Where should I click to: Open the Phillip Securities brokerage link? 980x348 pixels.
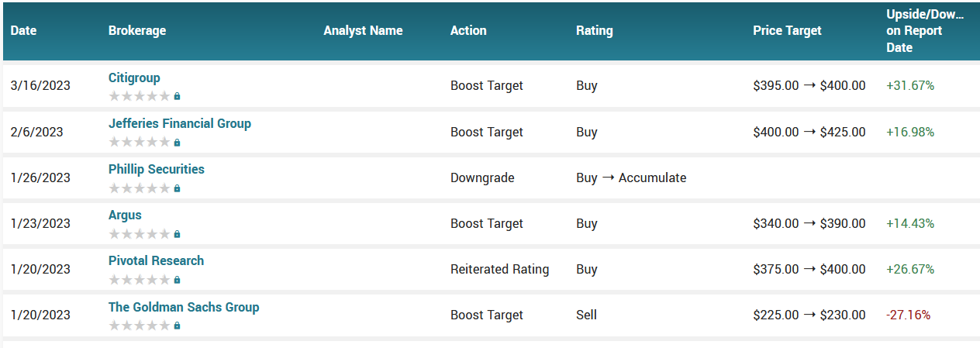pyautogui.click(x=157, y=169)
